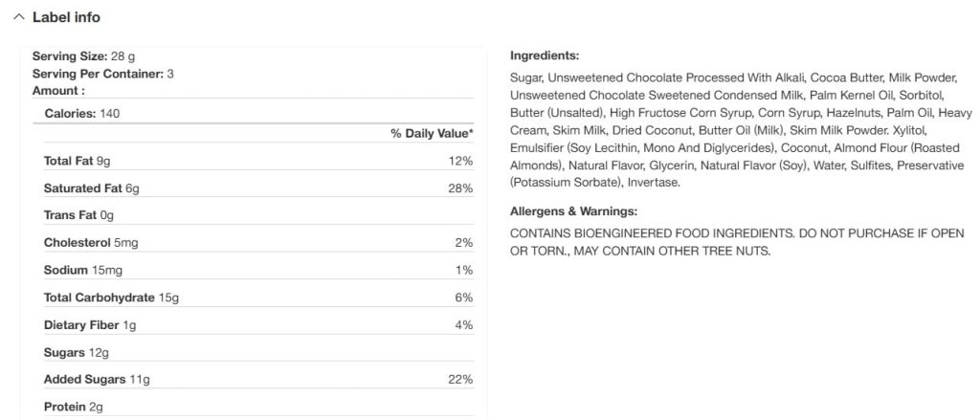980x420 pixels.
Task: Click the Sodium 15mg row
Action: pos(253,270)
